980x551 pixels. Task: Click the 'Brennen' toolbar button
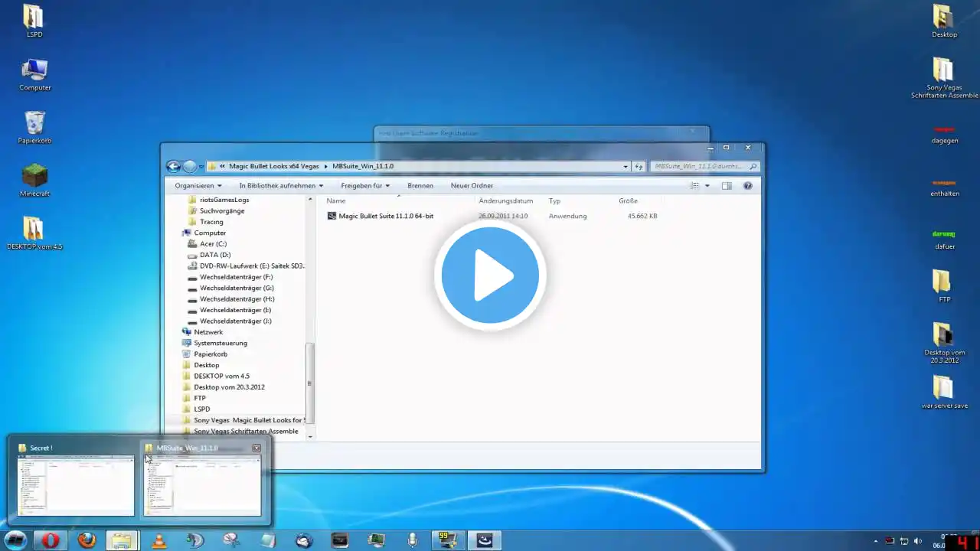[x=420, y=185]
